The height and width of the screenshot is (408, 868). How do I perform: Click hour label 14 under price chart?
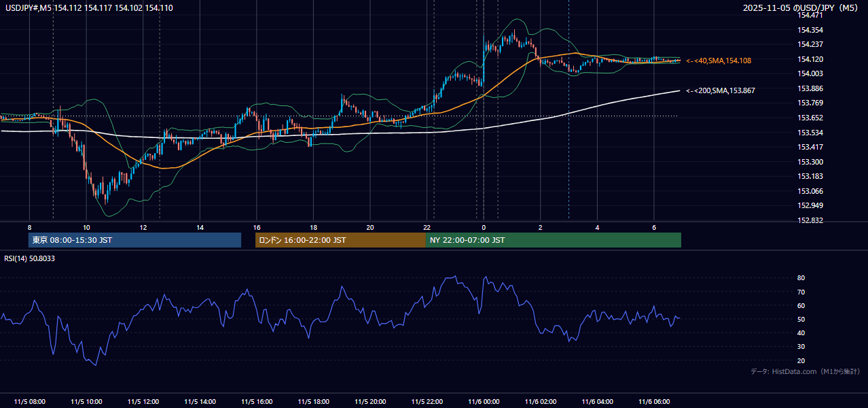[x=200, y=228]
